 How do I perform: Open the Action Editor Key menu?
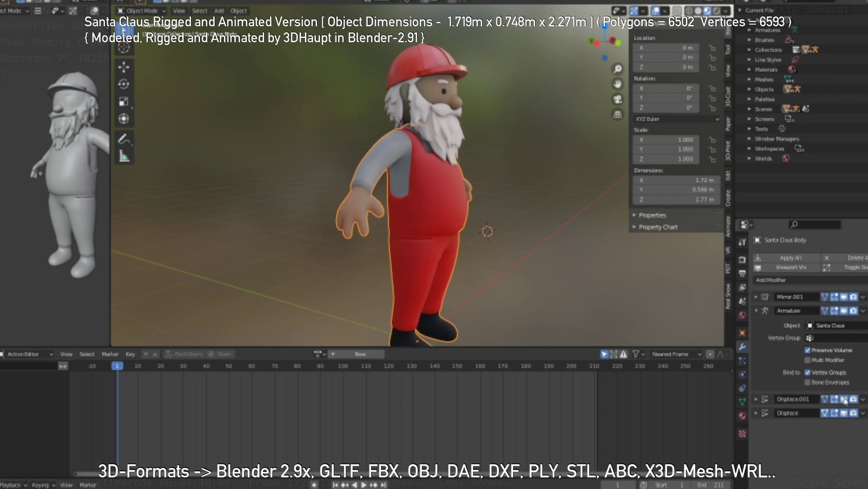click(x=130, y=354)
